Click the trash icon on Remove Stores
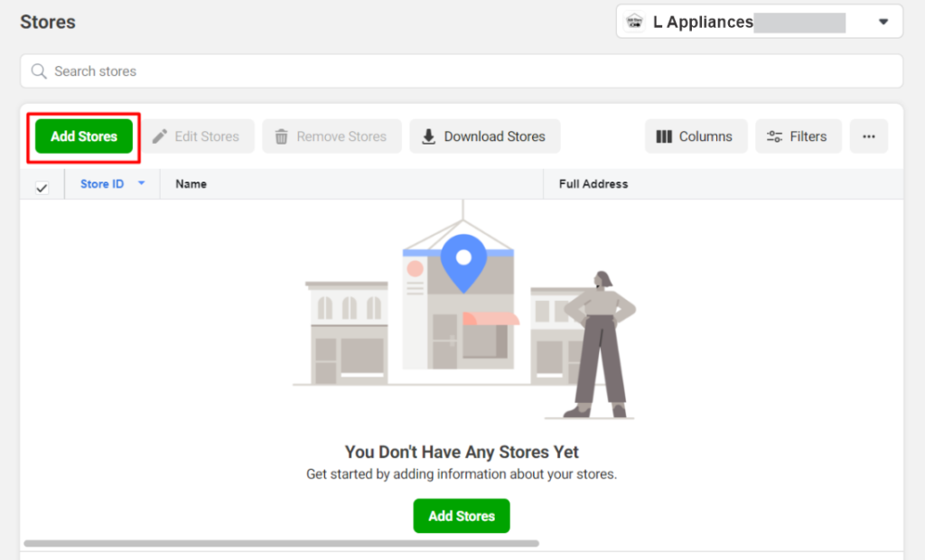This screenshot has width=925, height=560. tap(282, 137)
